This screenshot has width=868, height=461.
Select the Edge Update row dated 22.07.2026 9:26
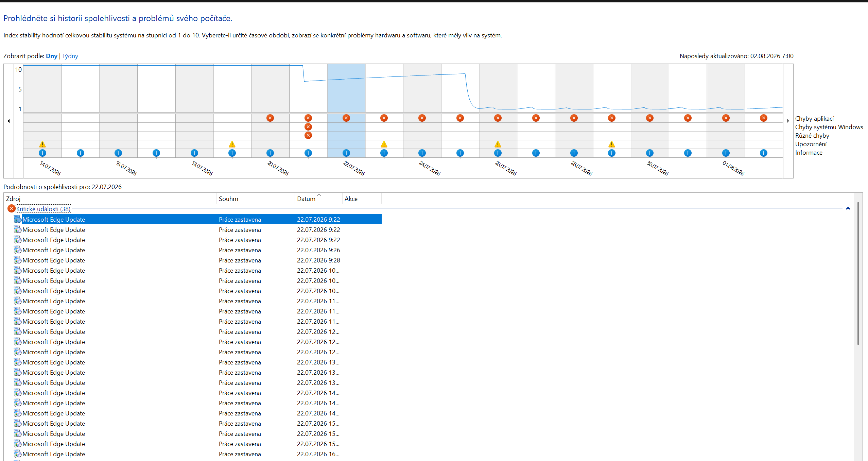tap(198, 250)
